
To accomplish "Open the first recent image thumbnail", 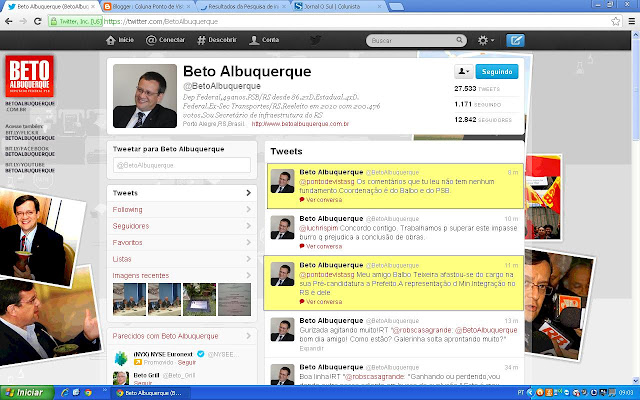I will [x=129, y=300].
